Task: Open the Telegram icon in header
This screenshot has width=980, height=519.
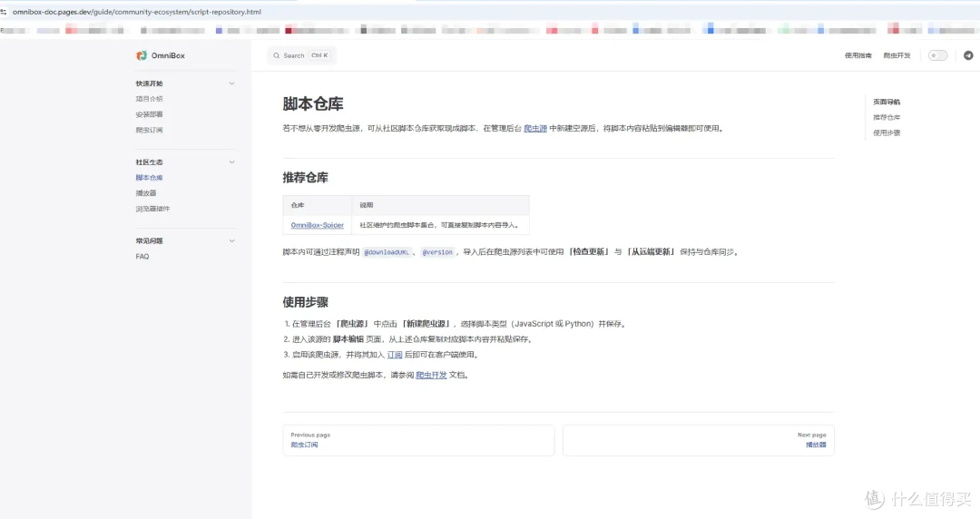Action: coord(968,55)
